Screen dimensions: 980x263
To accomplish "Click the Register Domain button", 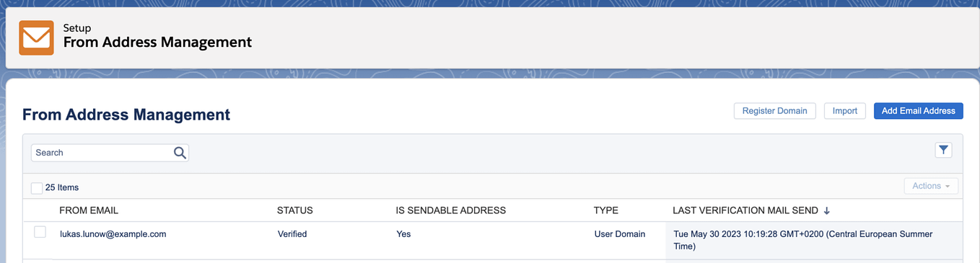I will (x=775, y=111).
